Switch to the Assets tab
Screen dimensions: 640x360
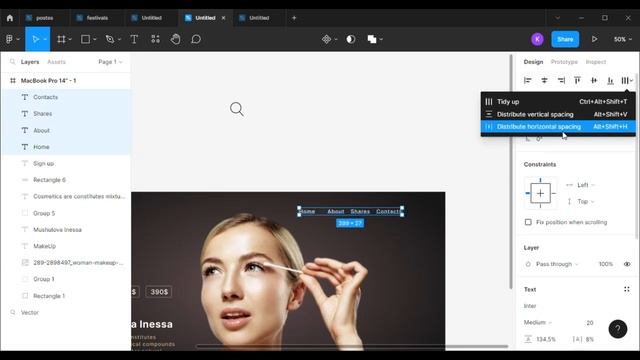click(x=56, y=62)
